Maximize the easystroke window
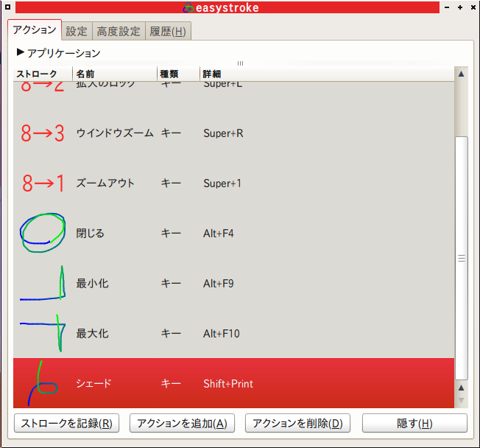This screenshot has width=480, height=448. 460,7
